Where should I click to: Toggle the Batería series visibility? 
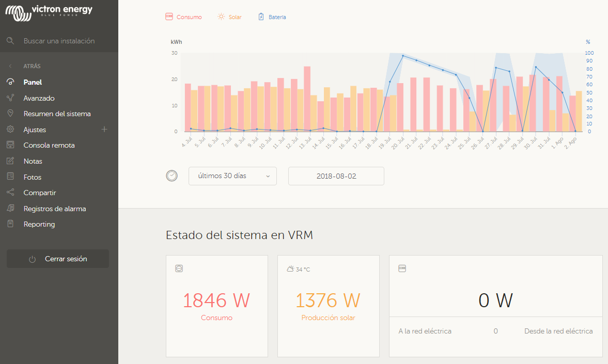pos(271,17)
